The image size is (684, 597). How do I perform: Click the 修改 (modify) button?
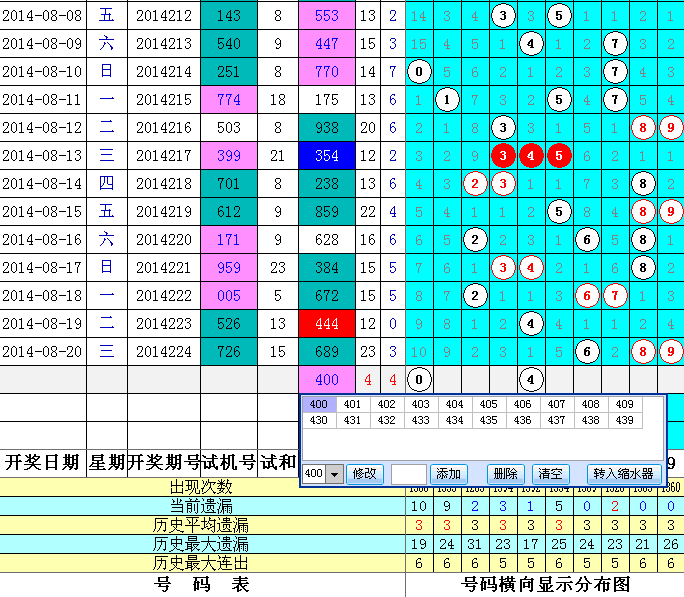coord(365,474)
